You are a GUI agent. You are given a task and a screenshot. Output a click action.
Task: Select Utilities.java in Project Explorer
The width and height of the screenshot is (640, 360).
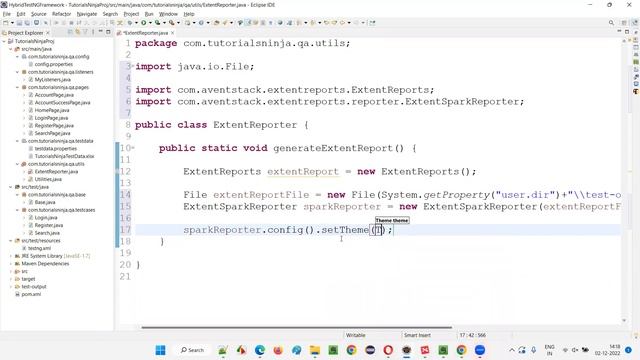click(x=48, y=179)
